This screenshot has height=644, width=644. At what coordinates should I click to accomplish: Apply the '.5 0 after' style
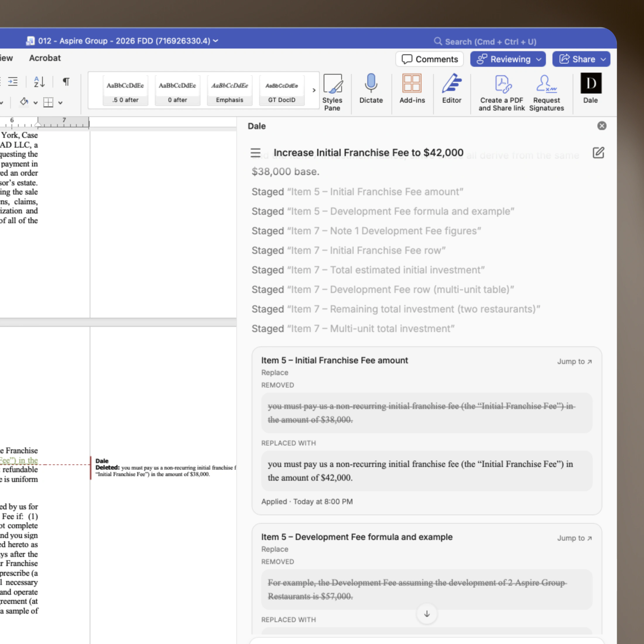pyautogui.click(x=125, y=90)
